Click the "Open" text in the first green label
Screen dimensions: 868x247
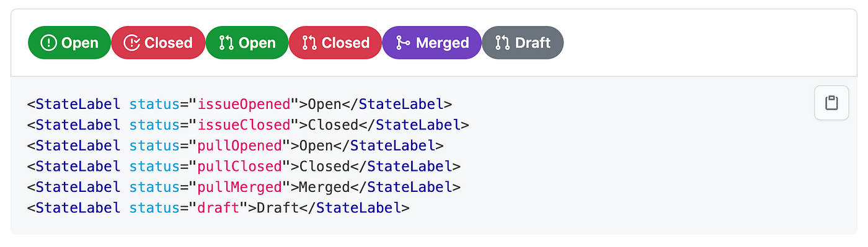coord(80,43)
